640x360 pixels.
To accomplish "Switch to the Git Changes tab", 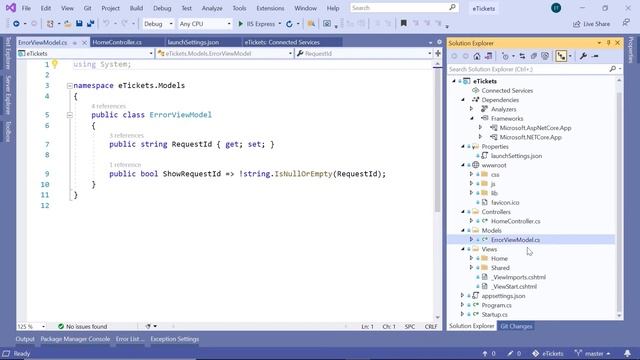I will pyautogui.click(x=516, y=326).
